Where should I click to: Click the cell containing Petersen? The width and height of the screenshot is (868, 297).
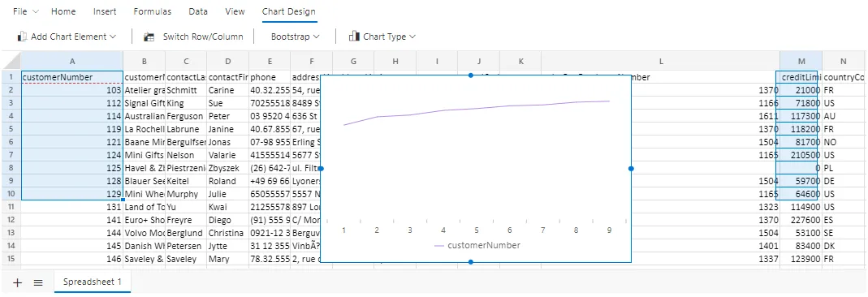(186, 246)
